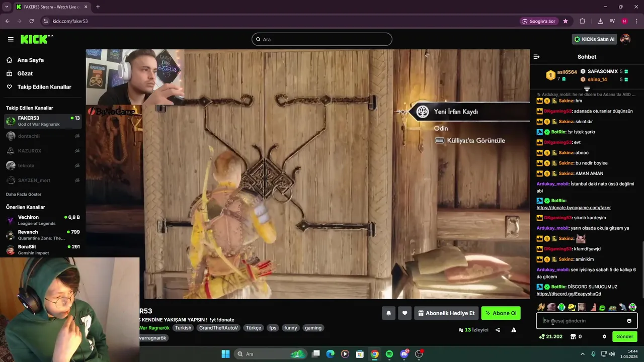This screenshot has height=362, width=644.
Task: Expand the chat leaderboard chevron
Action: point(587,89)
